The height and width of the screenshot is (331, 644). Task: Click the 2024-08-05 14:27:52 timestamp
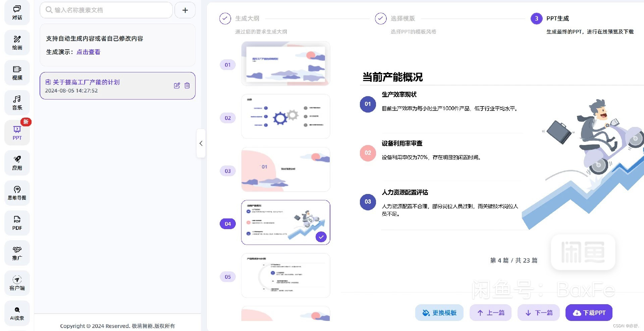(71, 91)
